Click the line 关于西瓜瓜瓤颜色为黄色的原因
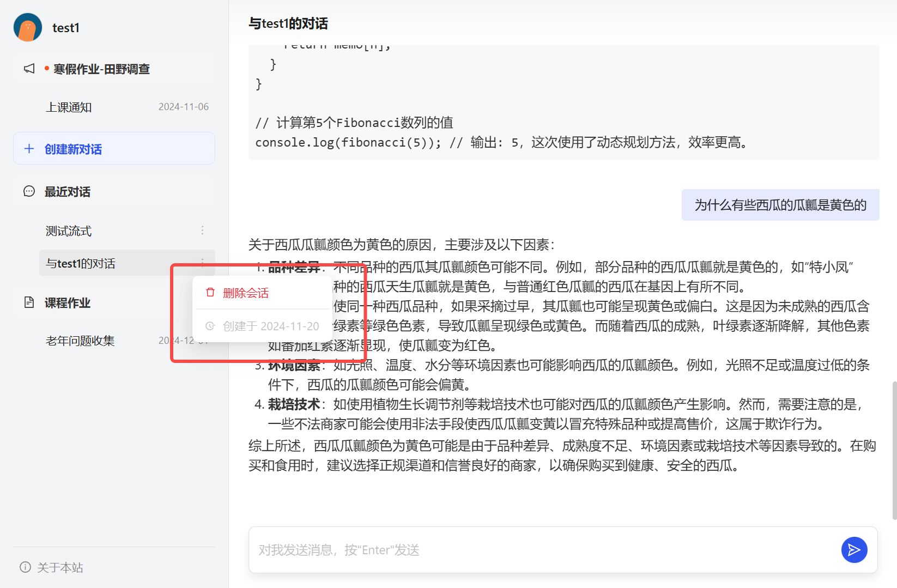This screenshot has width=897, height=588. pyautogui.click(x=402, y=245)
